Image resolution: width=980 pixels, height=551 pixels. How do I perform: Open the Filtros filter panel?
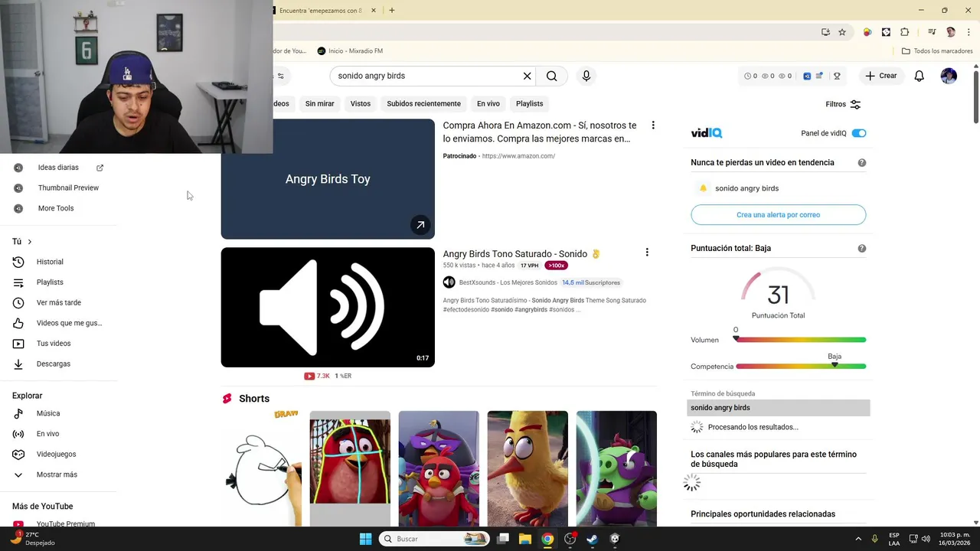843,104
